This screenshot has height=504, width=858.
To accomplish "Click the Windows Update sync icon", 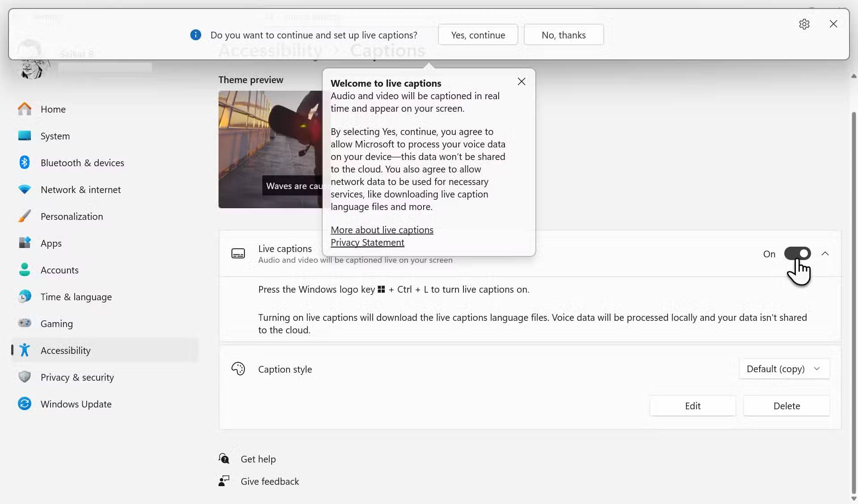I will (x=25, y=404).
